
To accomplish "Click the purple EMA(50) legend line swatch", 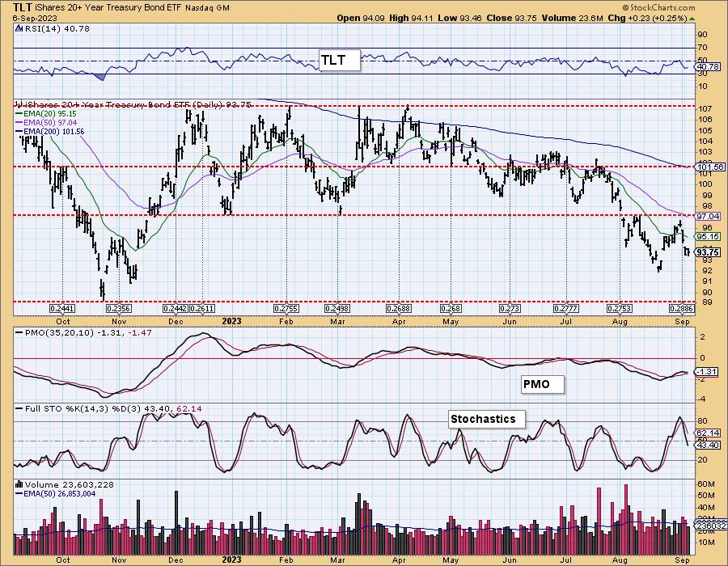I will click(x=19, y=123).
